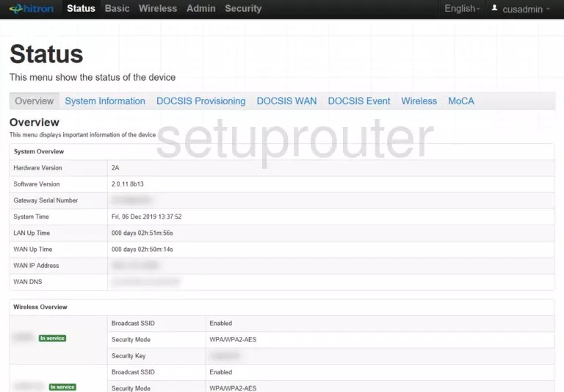Switch to the DOCSIS WAN tab
This screenshot has height=392, width=564.
click(286, 101)
